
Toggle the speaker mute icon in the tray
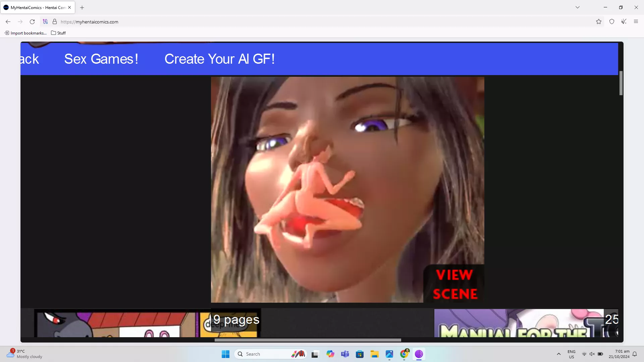tap(592, 354)
